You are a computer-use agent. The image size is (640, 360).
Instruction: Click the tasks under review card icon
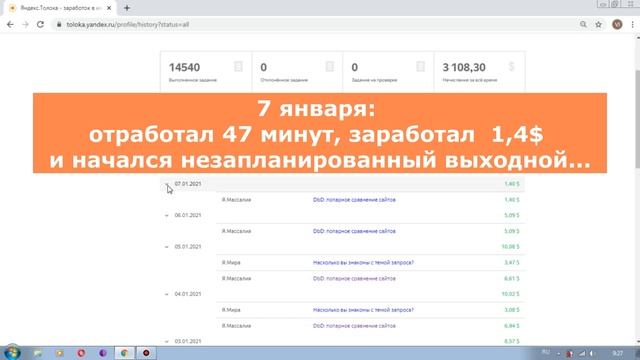pyautogui.click(x=420, y=67)
